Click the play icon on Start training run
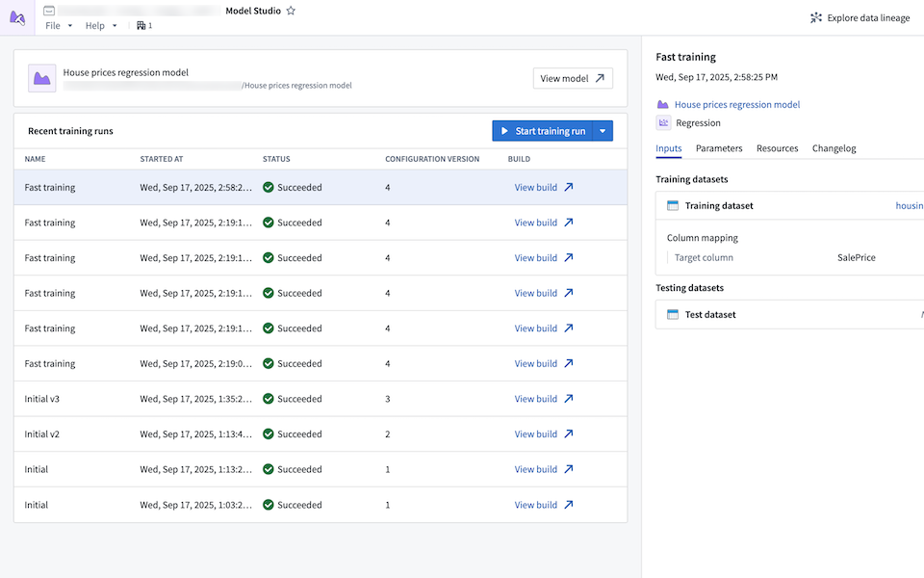Viewport: 924px width, 578px height. coord(504,131)
